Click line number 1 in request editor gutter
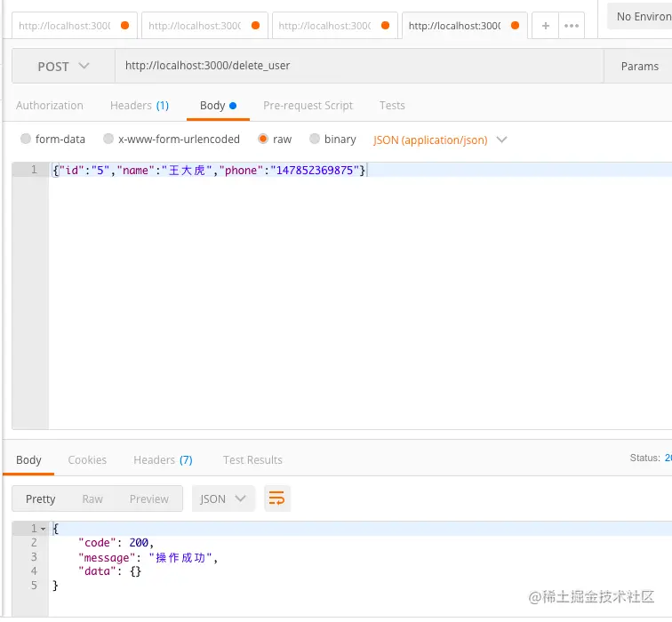Screen dimensions: 672x622 pos(34,170)
